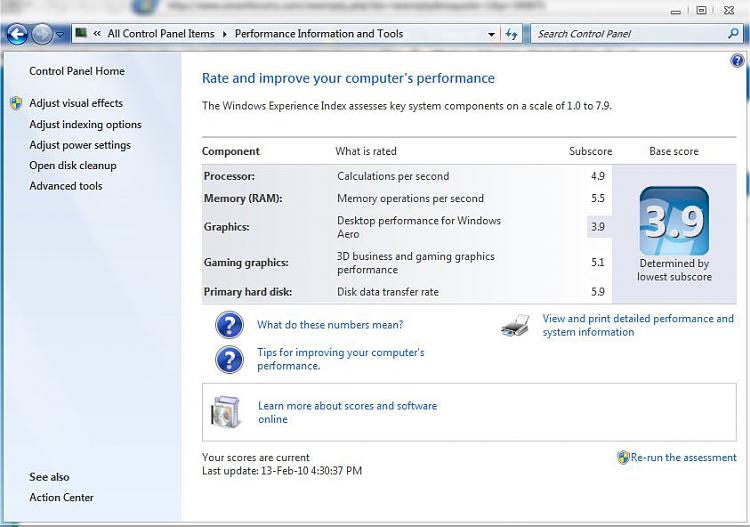
Task: Close the Control Panel window
Action: click(x=729, y=10)
